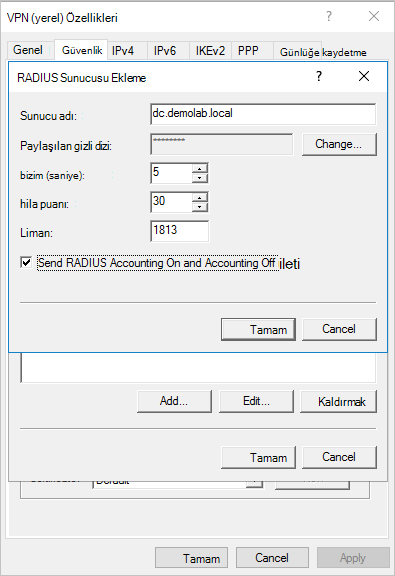Click Tamam next to the lower Cancel button
The image size is (395, 576).
tap(258, 457)
